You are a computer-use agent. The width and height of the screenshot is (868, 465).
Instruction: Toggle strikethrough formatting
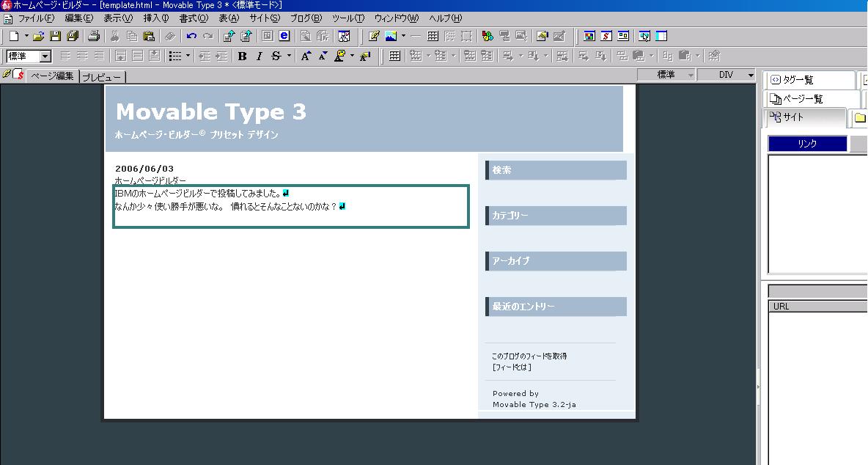click(276, 56)
